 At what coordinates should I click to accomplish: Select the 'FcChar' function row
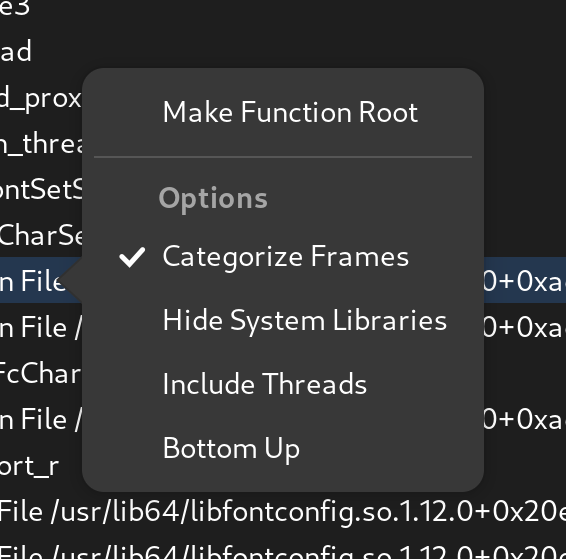pos(40,373)
